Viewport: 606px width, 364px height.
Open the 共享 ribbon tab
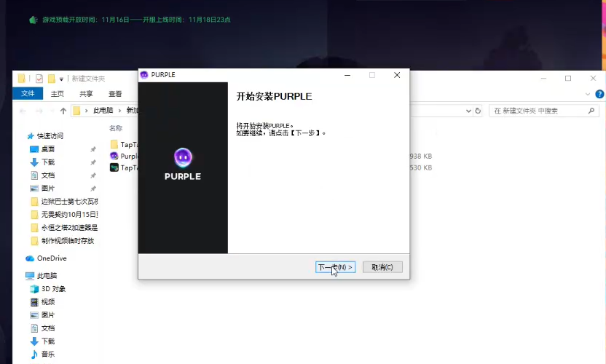pos(86,93)
